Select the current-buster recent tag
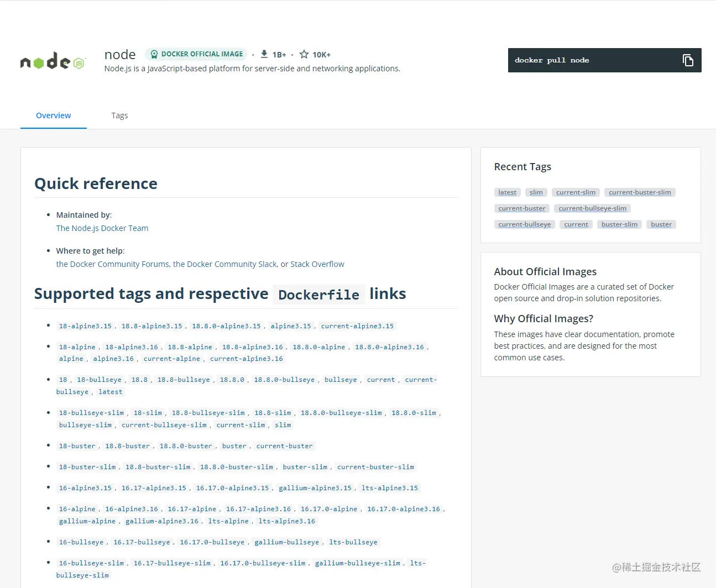716x588 pixels. pos(522,208)
